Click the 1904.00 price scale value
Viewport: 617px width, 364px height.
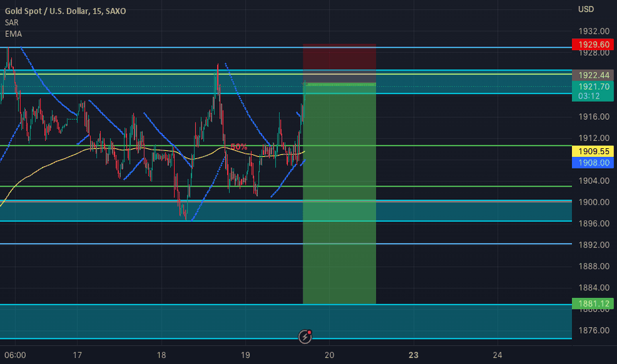tap(594, 181)
